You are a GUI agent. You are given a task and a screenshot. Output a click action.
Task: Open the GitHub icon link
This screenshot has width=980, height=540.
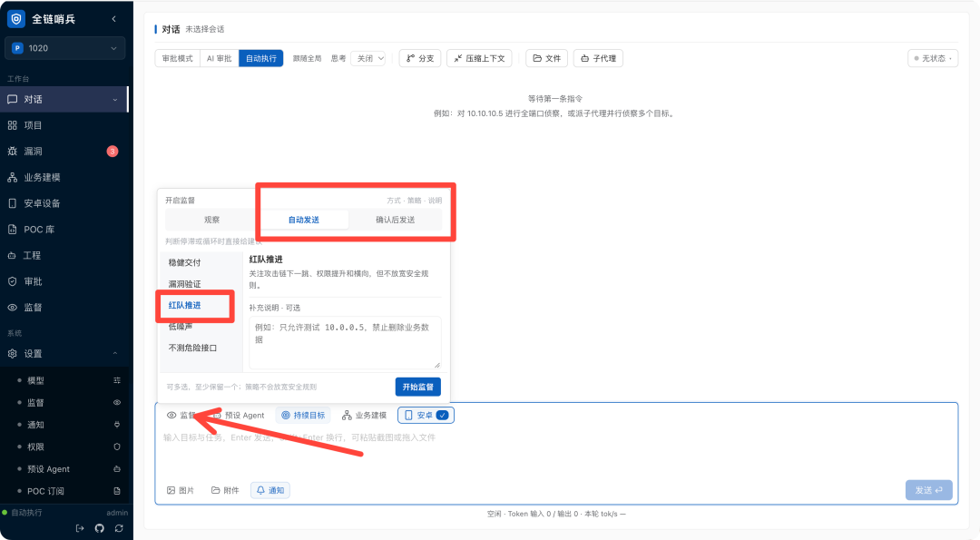(x=100, y=528)
